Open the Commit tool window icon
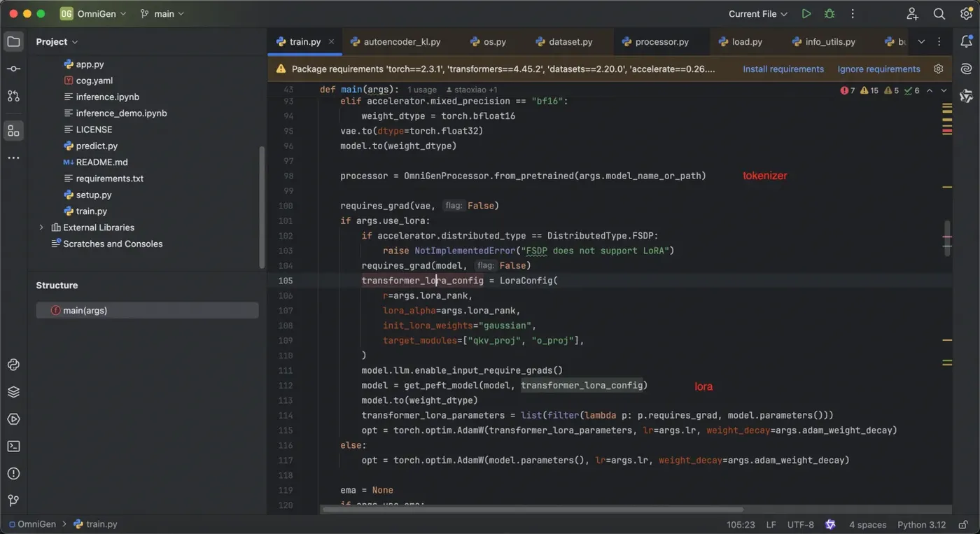 pos(13,69)
